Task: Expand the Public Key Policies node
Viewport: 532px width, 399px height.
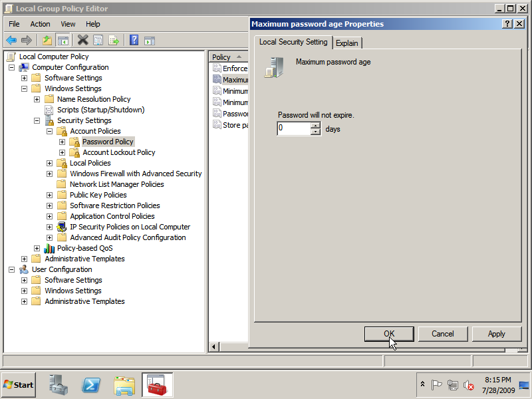Action: point(49,195)
